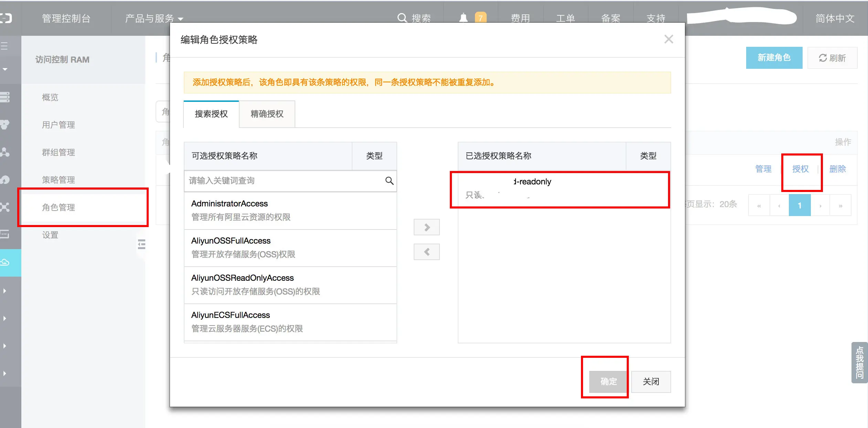Click the hamburger menu icon in left rail

click(5, 46)
